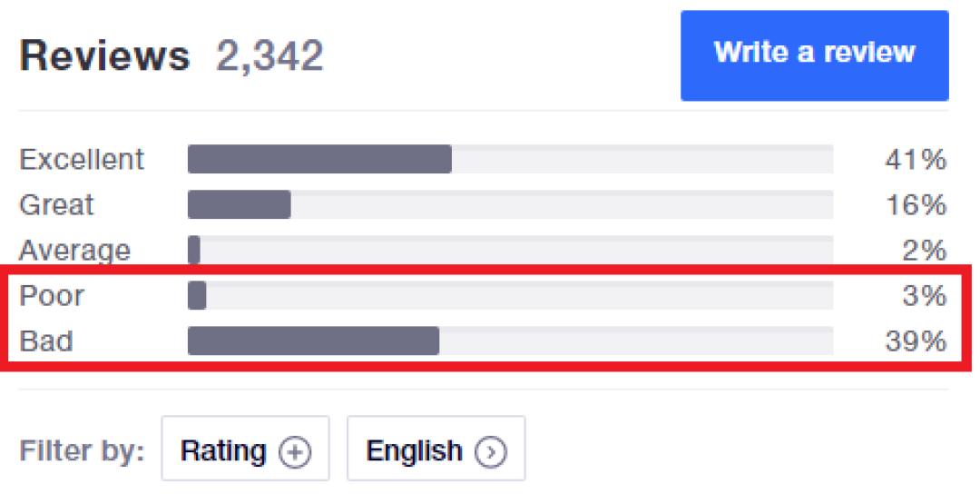Screen dimensions: 980x504
Task: Click the arrow icon beside English
Action: click(490, 451)
